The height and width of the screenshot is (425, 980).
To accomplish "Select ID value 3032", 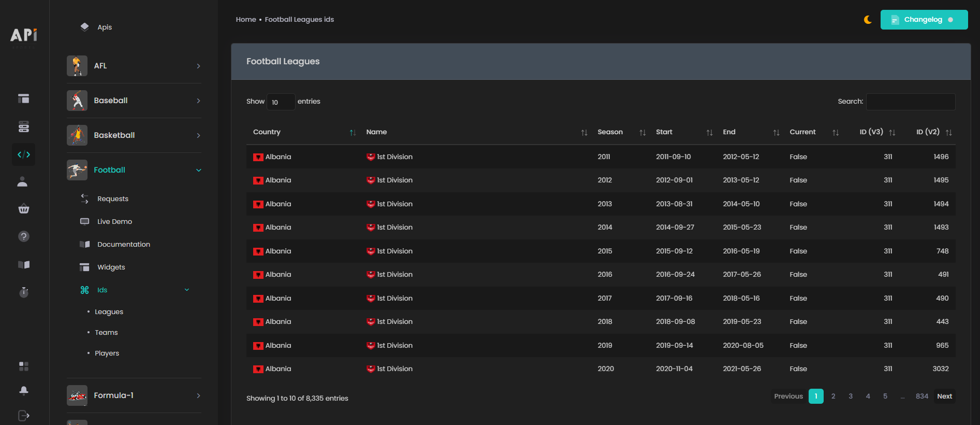I will (x=941, y=369).
